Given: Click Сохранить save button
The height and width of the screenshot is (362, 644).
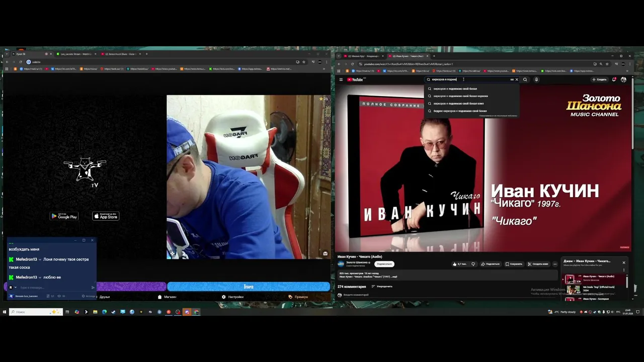Looking at the screenshot, I should pos(514,264).
